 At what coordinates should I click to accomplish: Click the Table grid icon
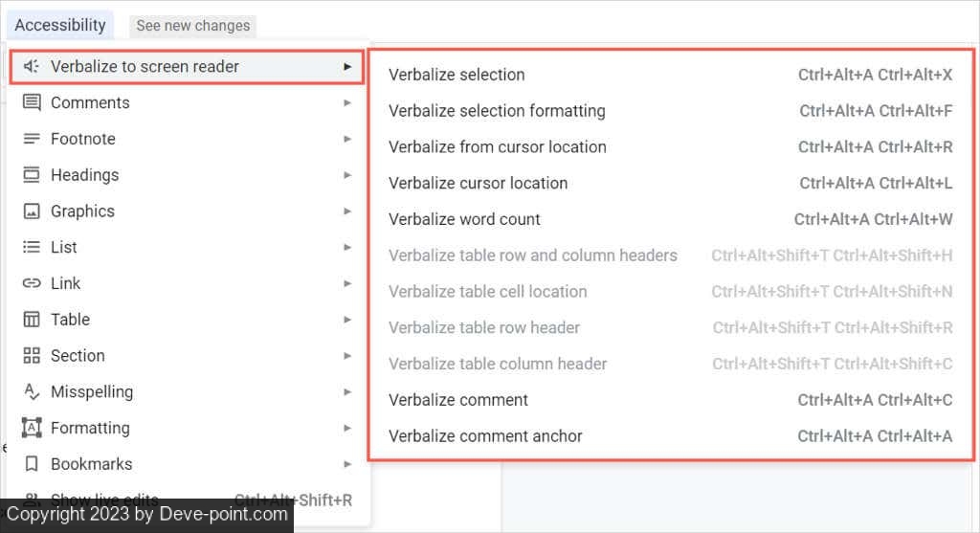point(32,320)
